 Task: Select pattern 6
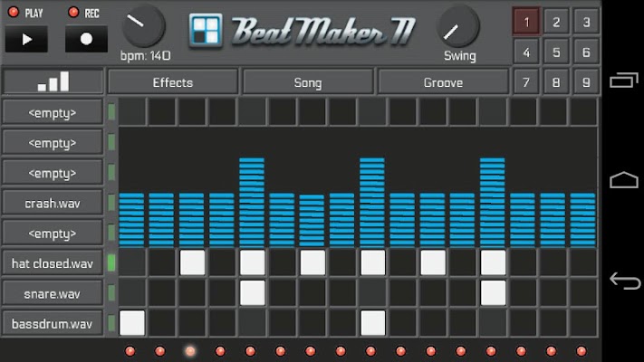click(586, 52)
